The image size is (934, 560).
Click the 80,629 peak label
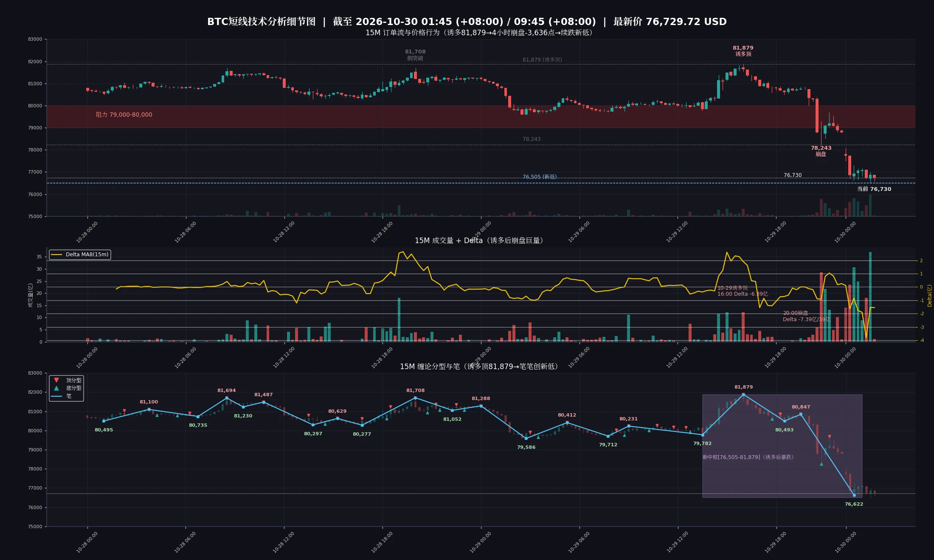pyautogui.click(x=337, y=411)
